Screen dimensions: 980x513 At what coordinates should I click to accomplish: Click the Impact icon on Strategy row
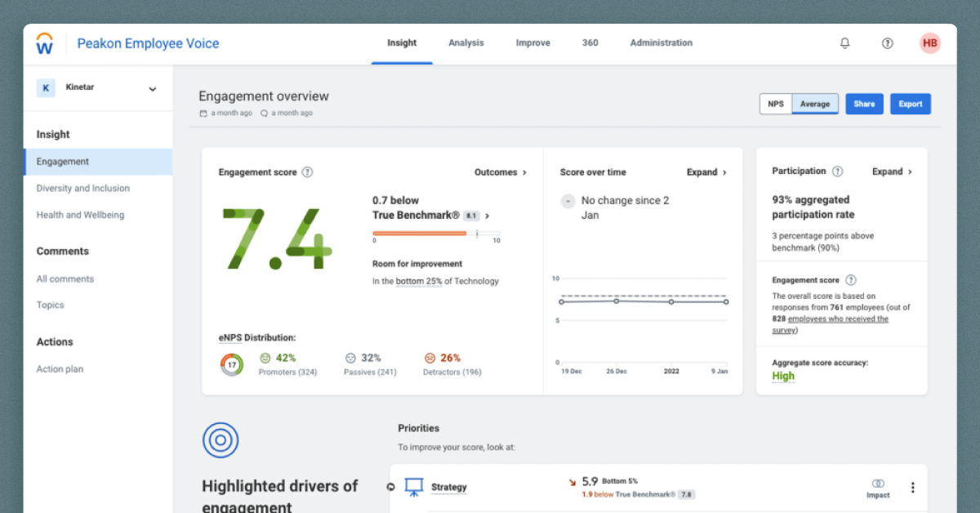pos(878,484)
